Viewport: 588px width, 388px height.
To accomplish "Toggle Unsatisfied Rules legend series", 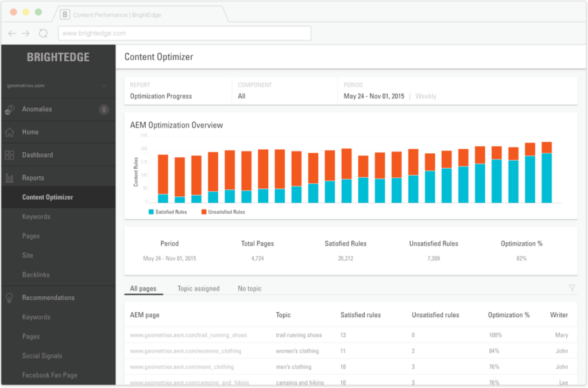I will 222,212.
